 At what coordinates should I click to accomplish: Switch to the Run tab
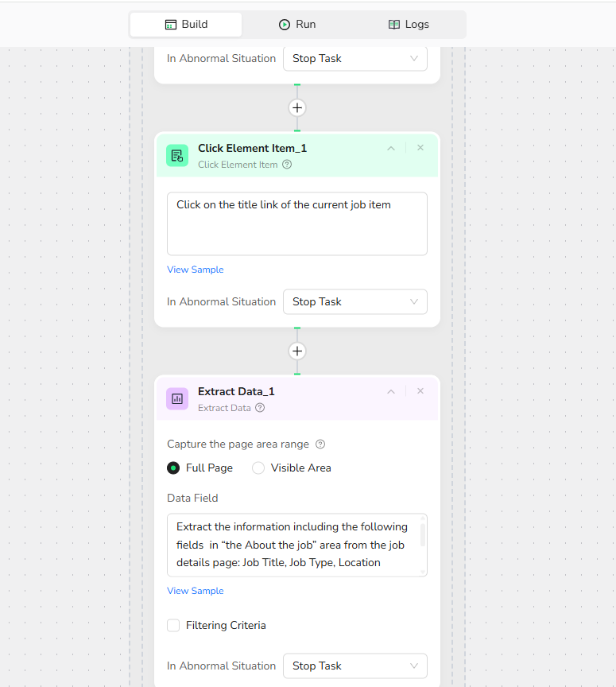297,25
